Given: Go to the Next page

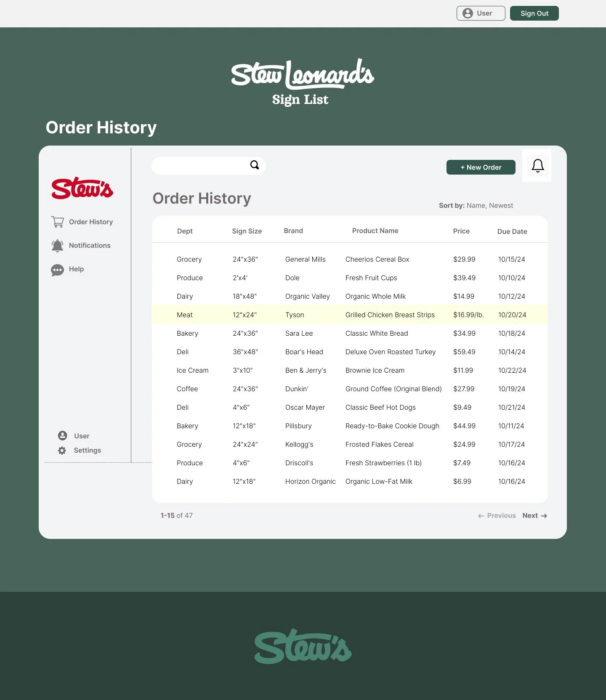Looking at the screenshot, I should [x=534, y=516].
